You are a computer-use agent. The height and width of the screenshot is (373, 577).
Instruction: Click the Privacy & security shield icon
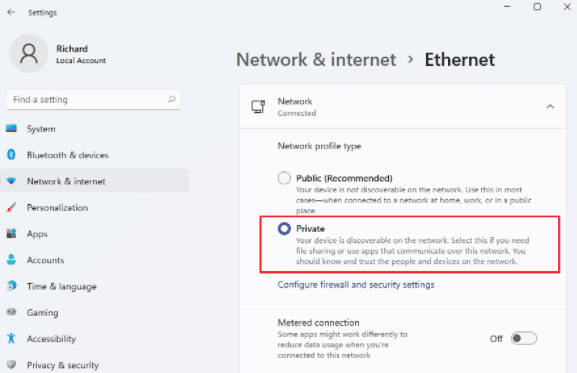click(x=11, y=365)
